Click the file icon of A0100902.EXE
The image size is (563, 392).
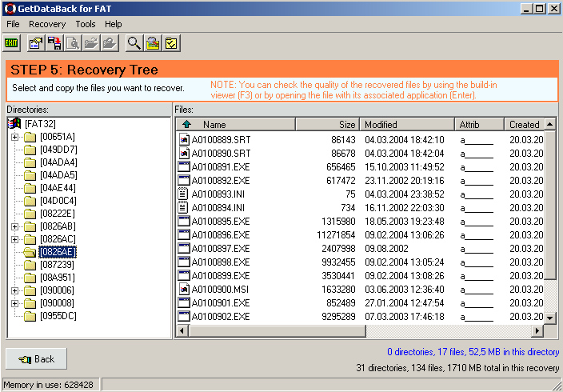(x=184, y=316)
